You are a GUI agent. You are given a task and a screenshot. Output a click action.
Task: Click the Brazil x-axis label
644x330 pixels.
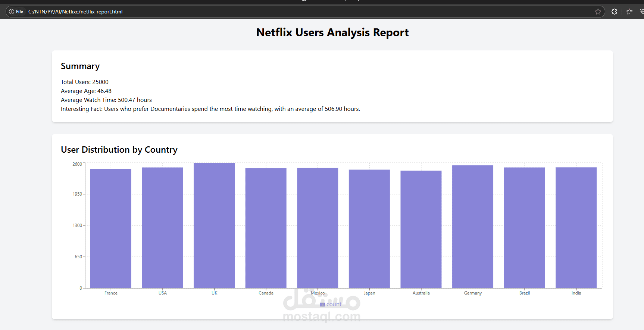click(525, 293)
